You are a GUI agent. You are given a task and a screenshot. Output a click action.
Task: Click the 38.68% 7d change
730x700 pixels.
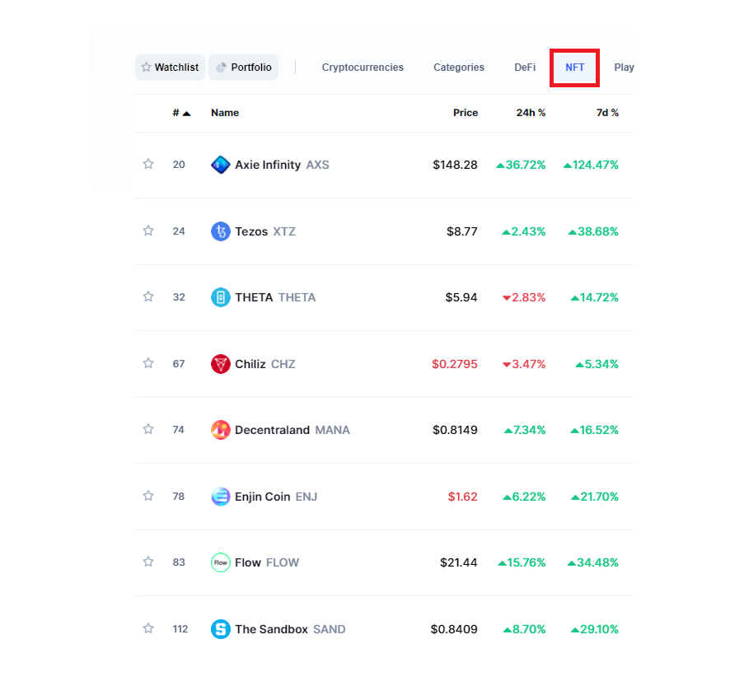593,231
